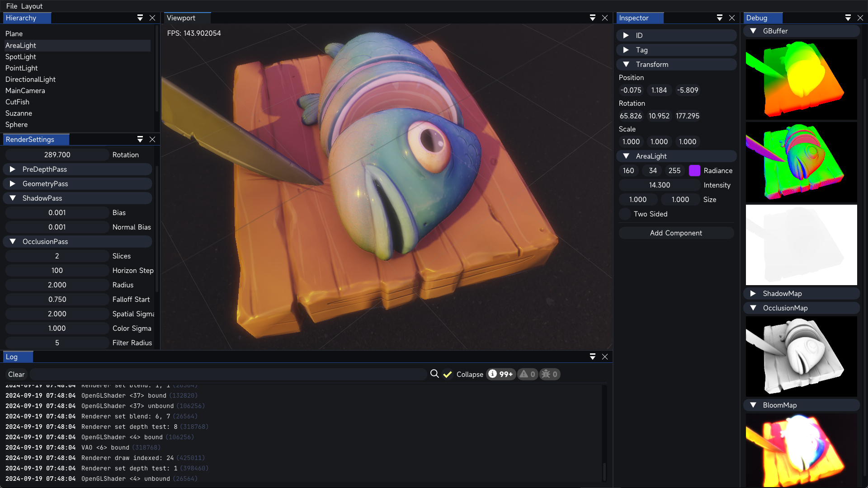Image resolution: width=868 pixels, height=488 pixels.
Task: Open RenderSettings panel dropdown arrow icon
Action: click(140, 140)
